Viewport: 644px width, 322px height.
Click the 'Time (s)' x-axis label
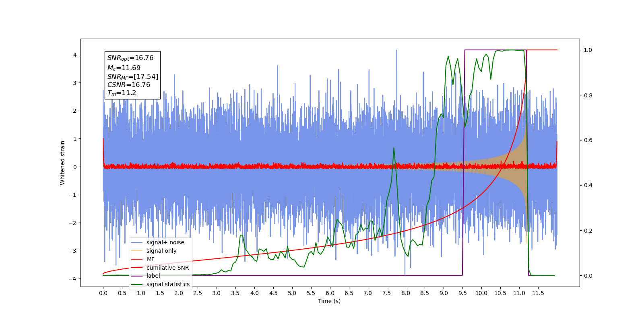pyautogui.click(x=329, y=301)
